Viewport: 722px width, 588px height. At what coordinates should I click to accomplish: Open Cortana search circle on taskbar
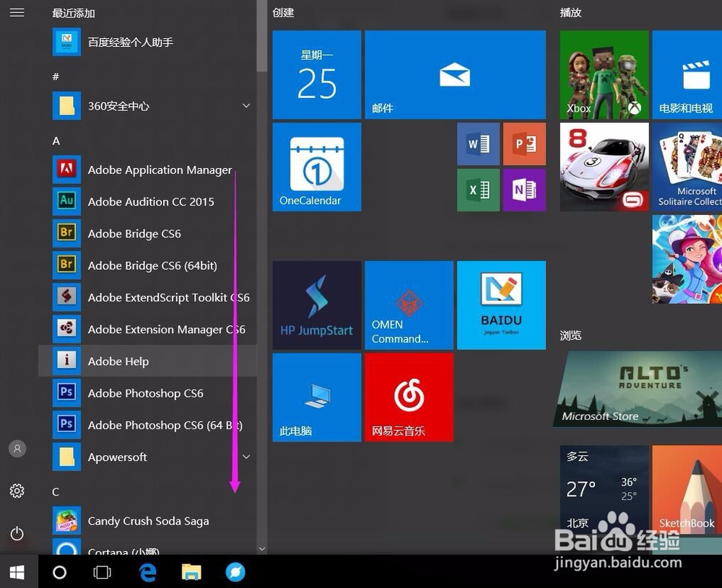click(59, 572)
